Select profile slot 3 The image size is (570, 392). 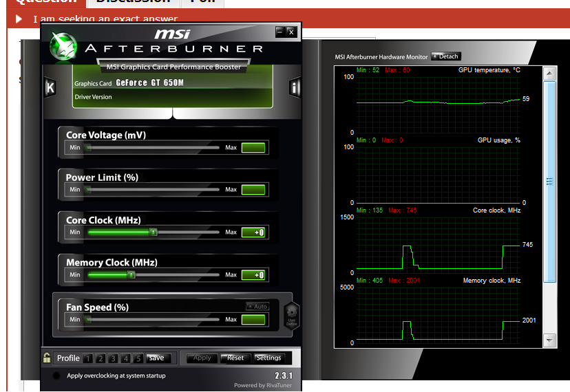coord(113,358)
